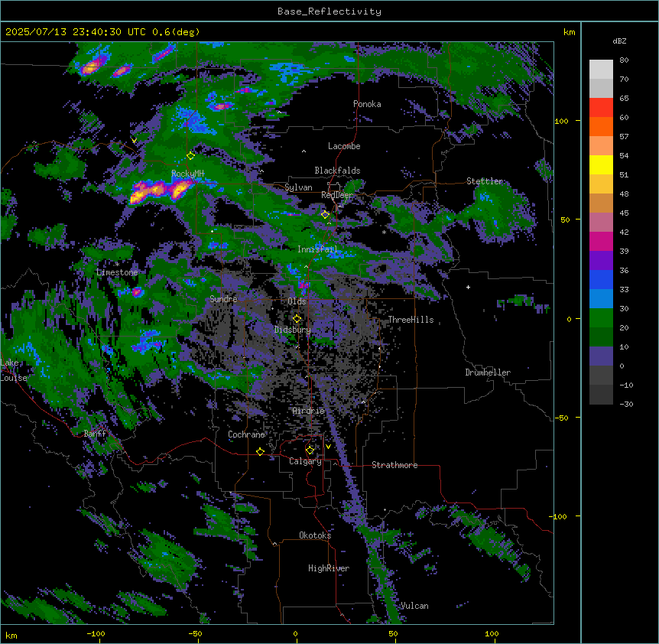This screenshot has height=644, width=659.
Task: Click the Okotoks label
Action: point(315,535)
